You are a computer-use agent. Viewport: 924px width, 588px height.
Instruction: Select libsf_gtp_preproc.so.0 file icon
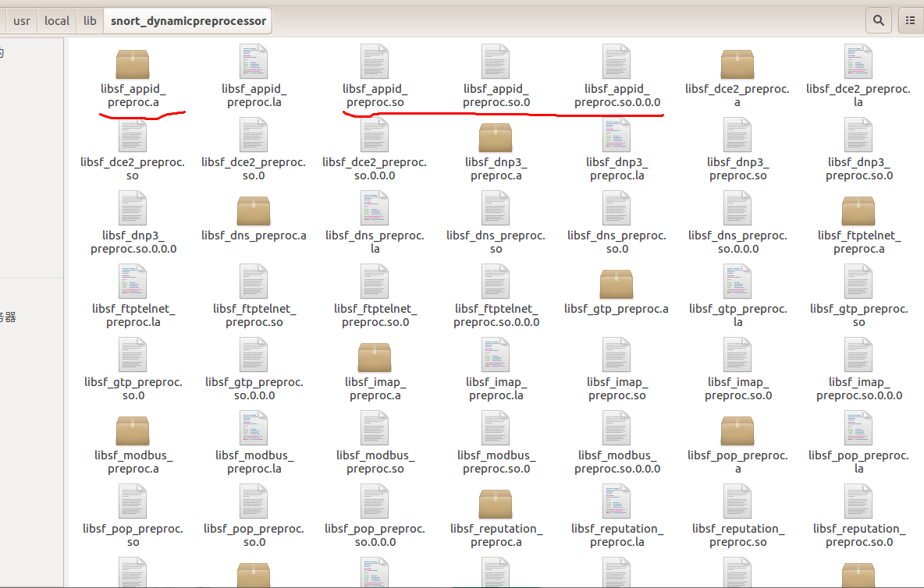[133, 355]
